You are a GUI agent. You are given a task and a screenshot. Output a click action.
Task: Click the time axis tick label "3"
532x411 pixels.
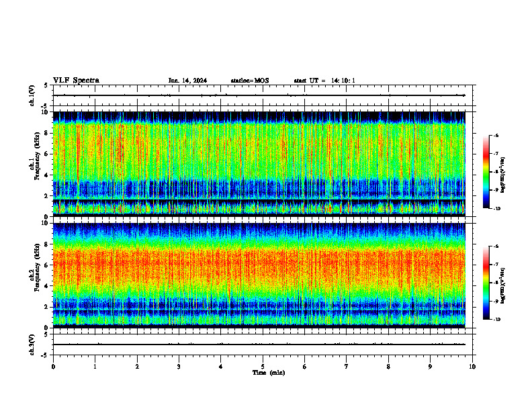click(179, 367)
